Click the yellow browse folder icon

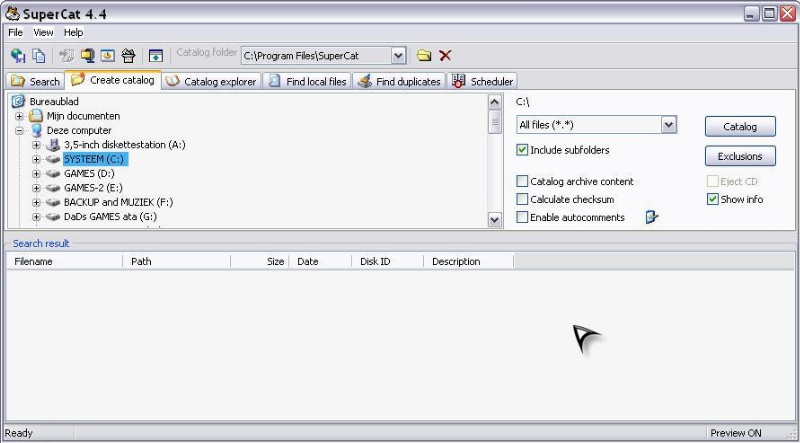click(424, 55)
